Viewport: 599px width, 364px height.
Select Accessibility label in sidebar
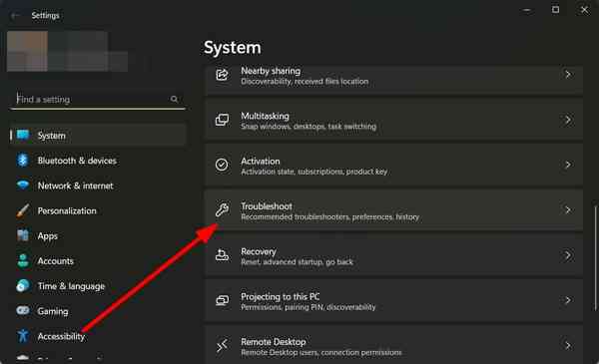tap(61, 336)
